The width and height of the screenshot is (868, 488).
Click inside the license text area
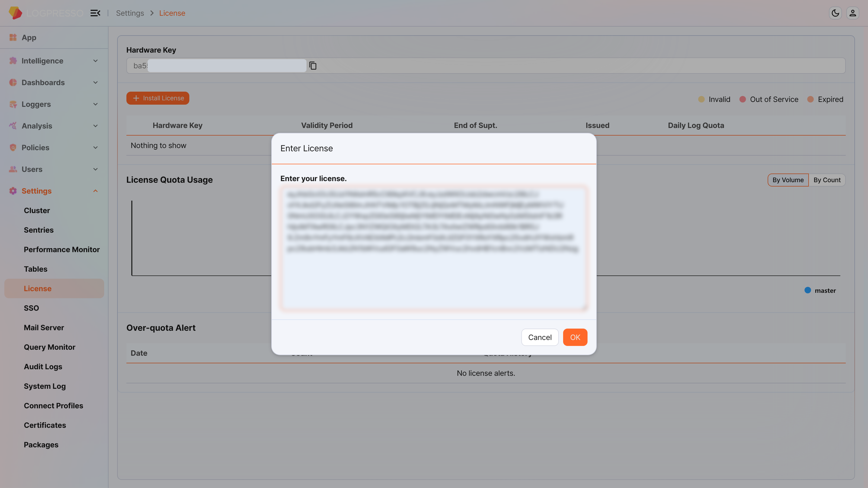(x=434, y=248)
